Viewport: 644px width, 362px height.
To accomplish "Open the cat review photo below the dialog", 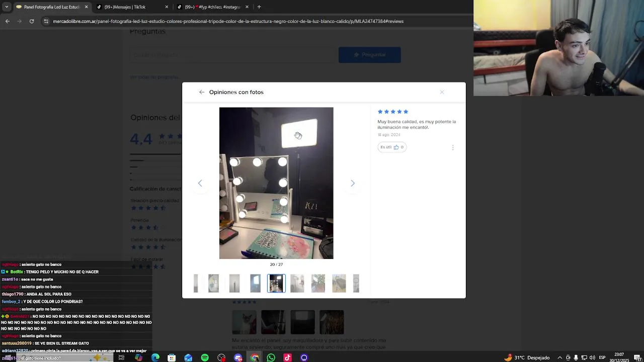I will [x=244, y=322].
